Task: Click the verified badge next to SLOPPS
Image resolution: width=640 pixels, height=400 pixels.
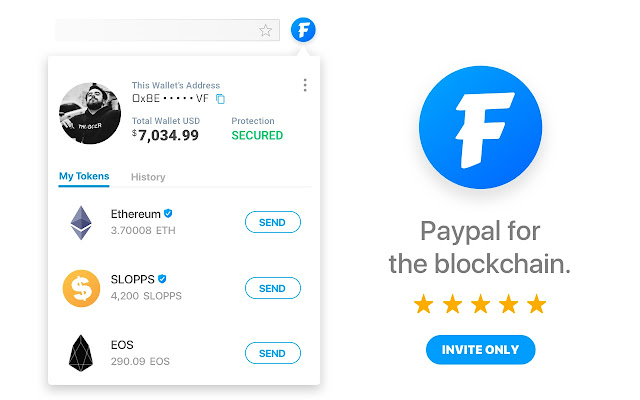Action: tap(162, 279)
